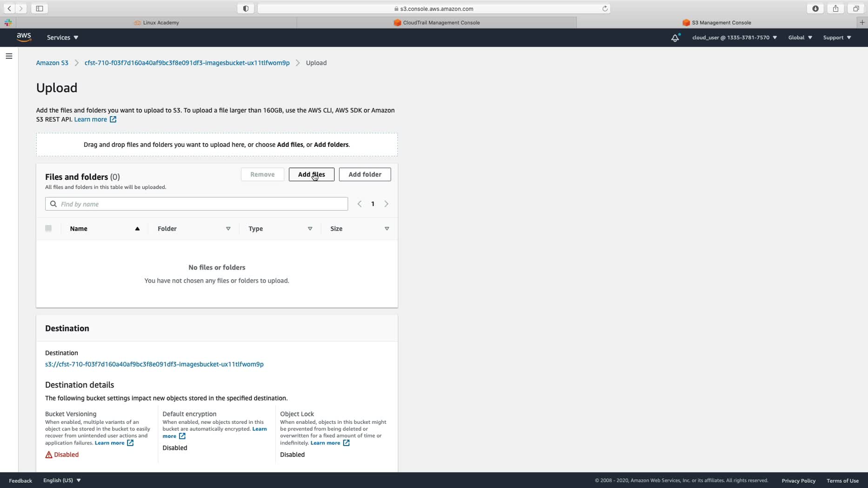This screenshot has height=488, width=868.
Task: Open the Privacy Policy link
Action: (799, 481)
